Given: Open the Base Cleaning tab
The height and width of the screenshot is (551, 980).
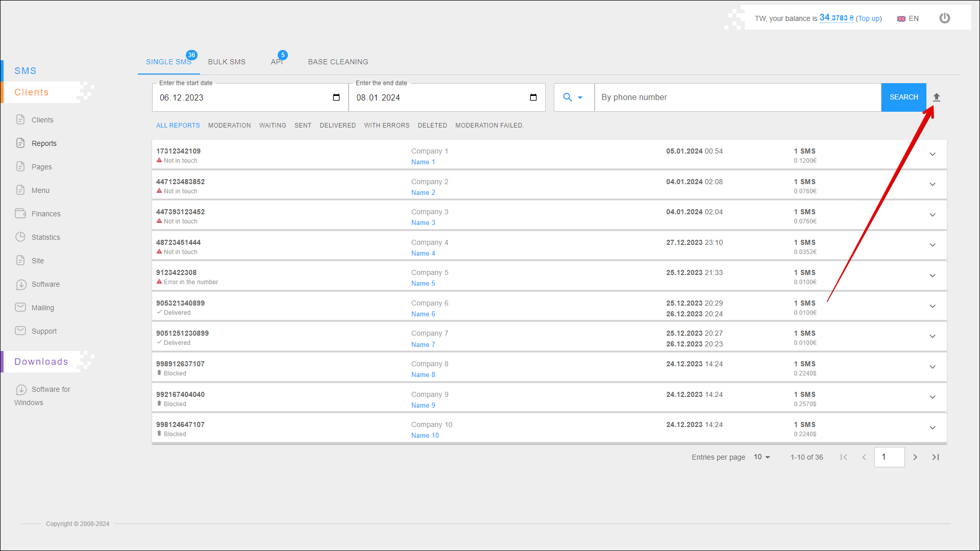Looking at the screenshot, I should click(x=337, y=62).
